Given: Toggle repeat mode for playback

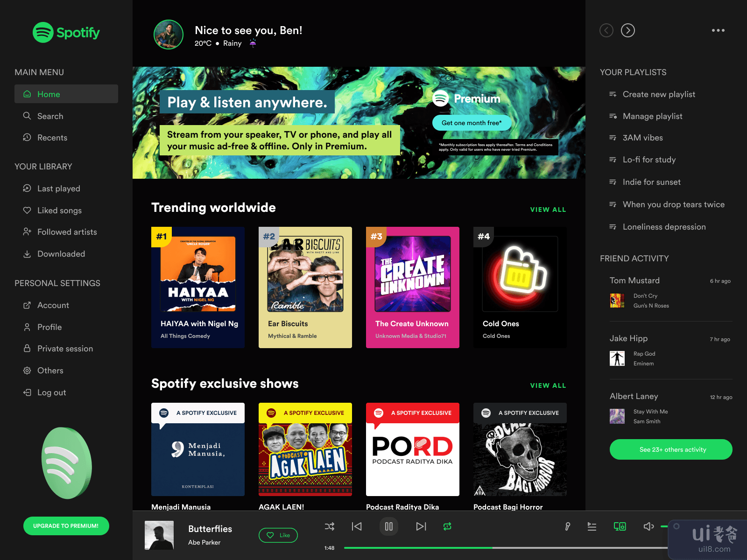Looking at the screenshot, I should coord(447,526).
